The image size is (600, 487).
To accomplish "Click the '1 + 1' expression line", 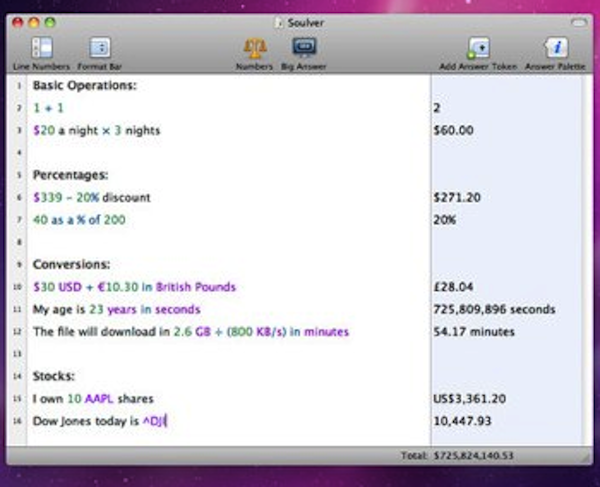I will tap(48, 108).
